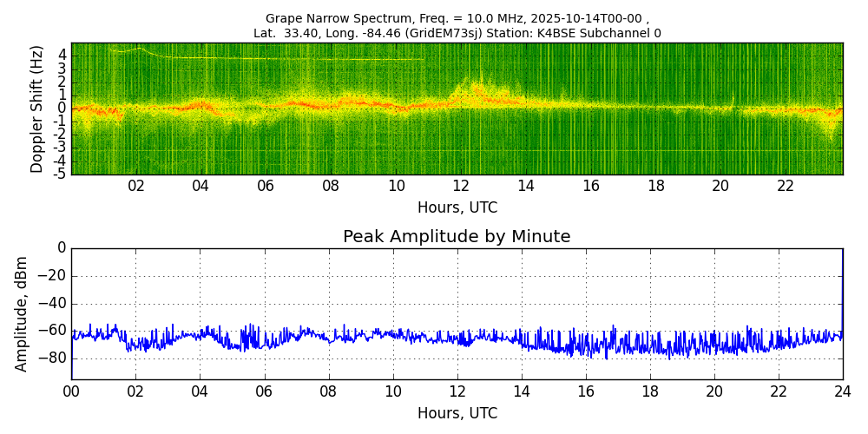Select the 16 hour tick on the amplitude axis
This screenshot has height=434, width=868.
point(585,391)
